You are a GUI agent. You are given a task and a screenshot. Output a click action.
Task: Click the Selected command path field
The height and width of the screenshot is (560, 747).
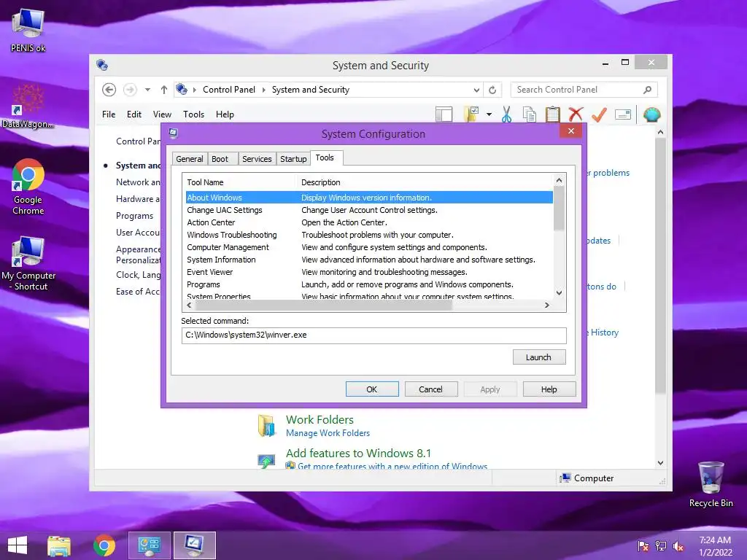(373, 335)
